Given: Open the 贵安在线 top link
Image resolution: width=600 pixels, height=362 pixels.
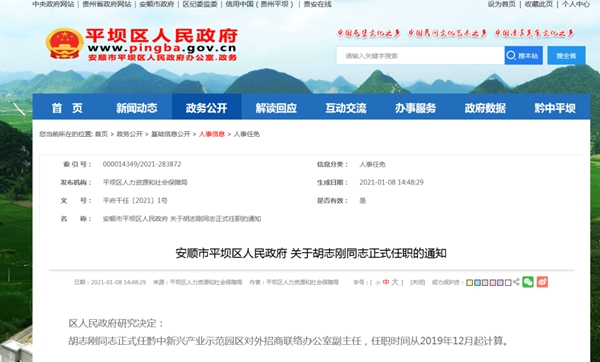Looking at the screenshot, I should pyautogui.click(x=318, y=4).
